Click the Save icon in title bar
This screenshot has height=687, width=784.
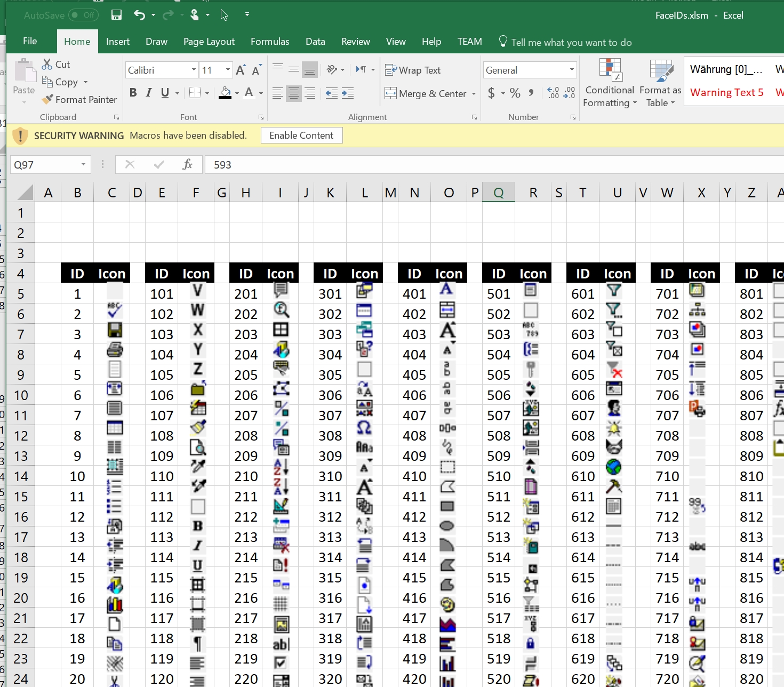click(116, 15)
